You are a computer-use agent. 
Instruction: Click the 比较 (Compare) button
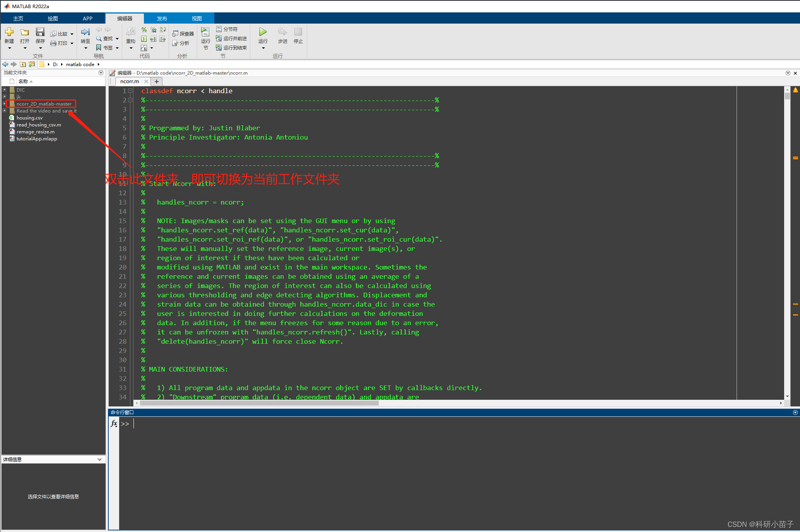[x=59, y=34]
